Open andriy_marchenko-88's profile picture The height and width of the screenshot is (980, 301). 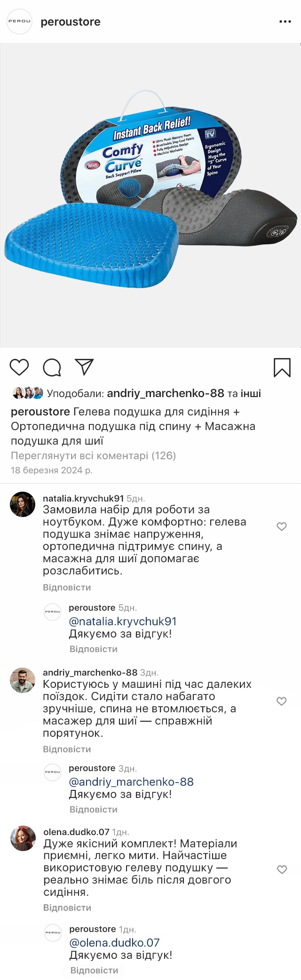(23, 680)
